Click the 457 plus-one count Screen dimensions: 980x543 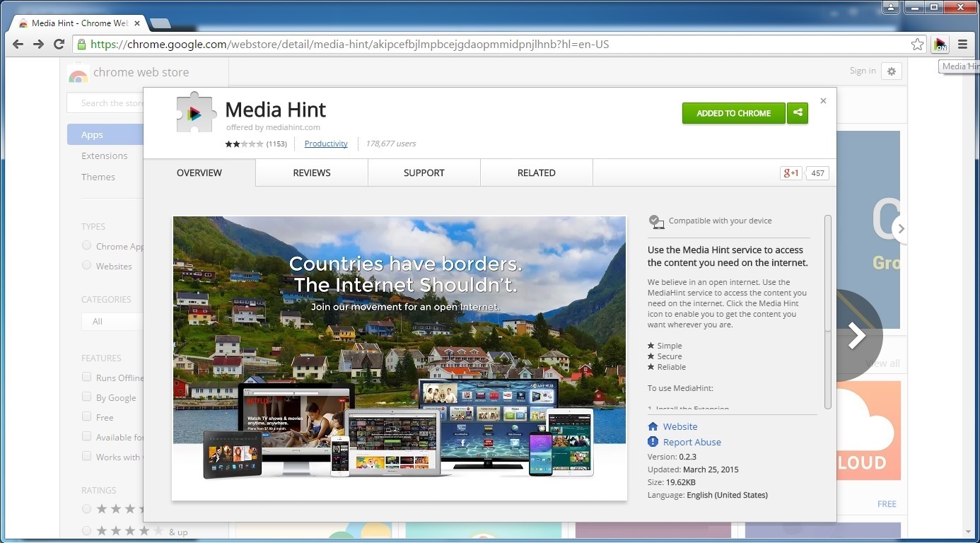tap(818, 173)
